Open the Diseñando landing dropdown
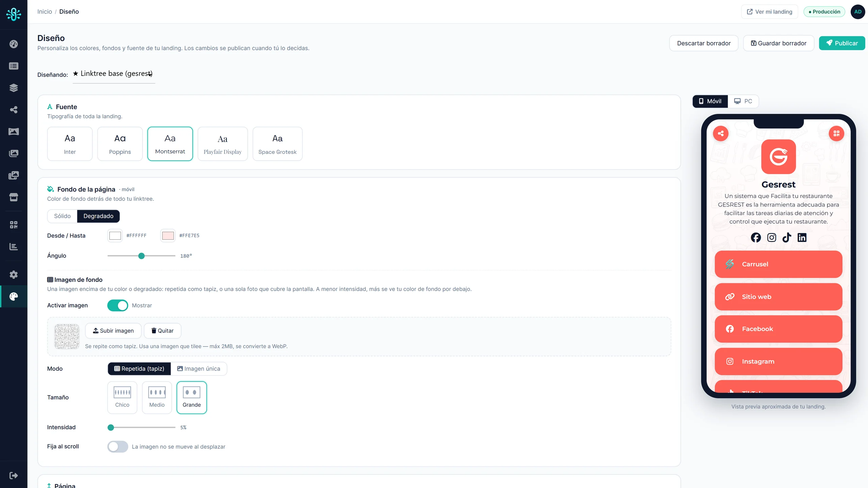 click(114, 74)
